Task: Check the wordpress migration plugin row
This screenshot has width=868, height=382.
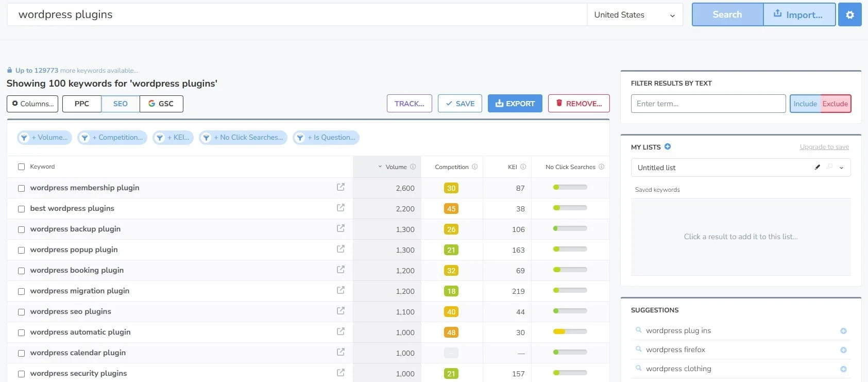Action: 21,291
